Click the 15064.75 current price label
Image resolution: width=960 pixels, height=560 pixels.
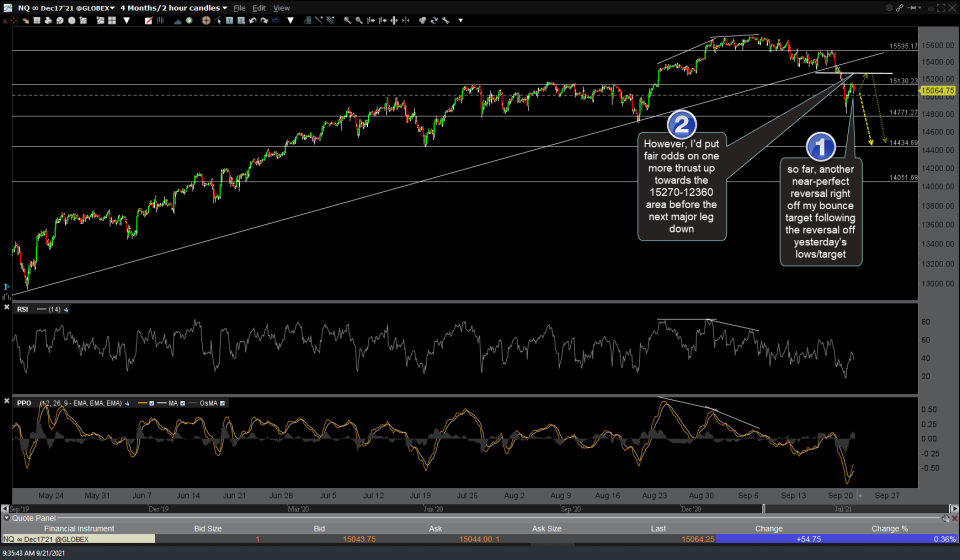coord(937,90)
